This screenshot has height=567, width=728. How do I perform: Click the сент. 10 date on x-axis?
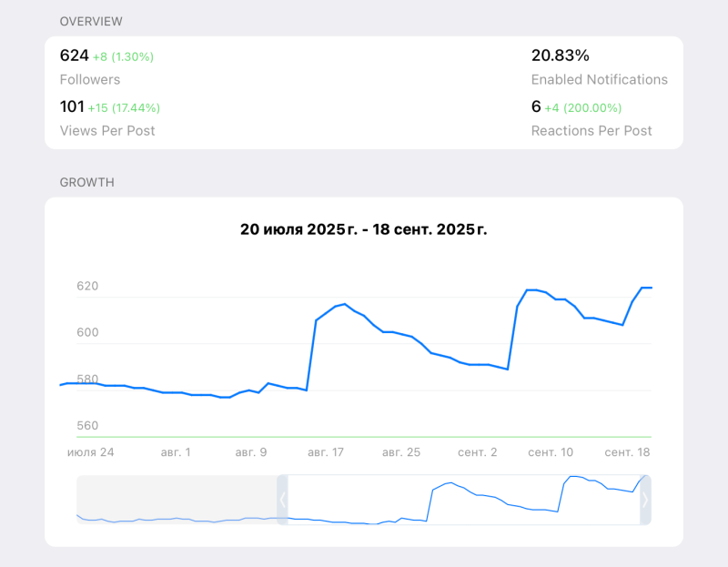click(551, 451)
